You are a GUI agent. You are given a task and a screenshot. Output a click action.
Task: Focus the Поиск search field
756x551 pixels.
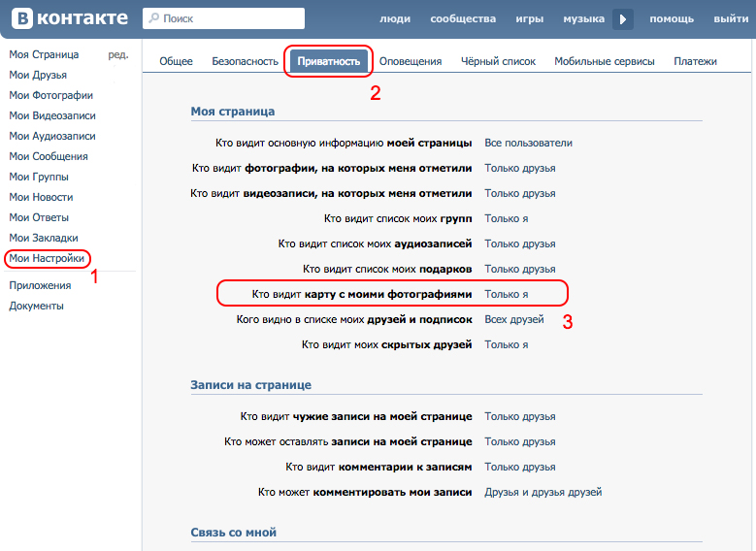[224, 18]
